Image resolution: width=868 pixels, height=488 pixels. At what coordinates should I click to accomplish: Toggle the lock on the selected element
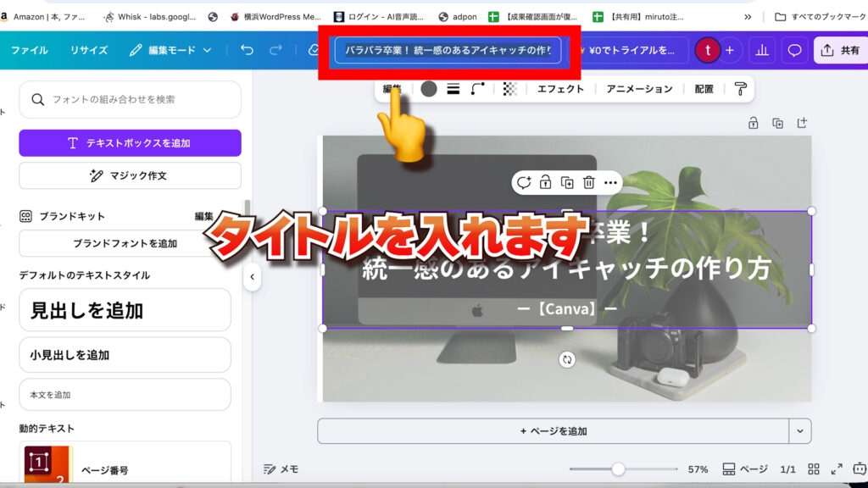(545, 182)
